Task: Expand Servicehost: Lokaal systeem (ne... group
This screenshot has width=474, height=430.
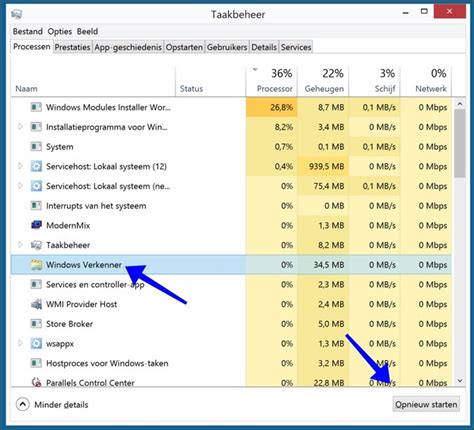Action: 20,186
